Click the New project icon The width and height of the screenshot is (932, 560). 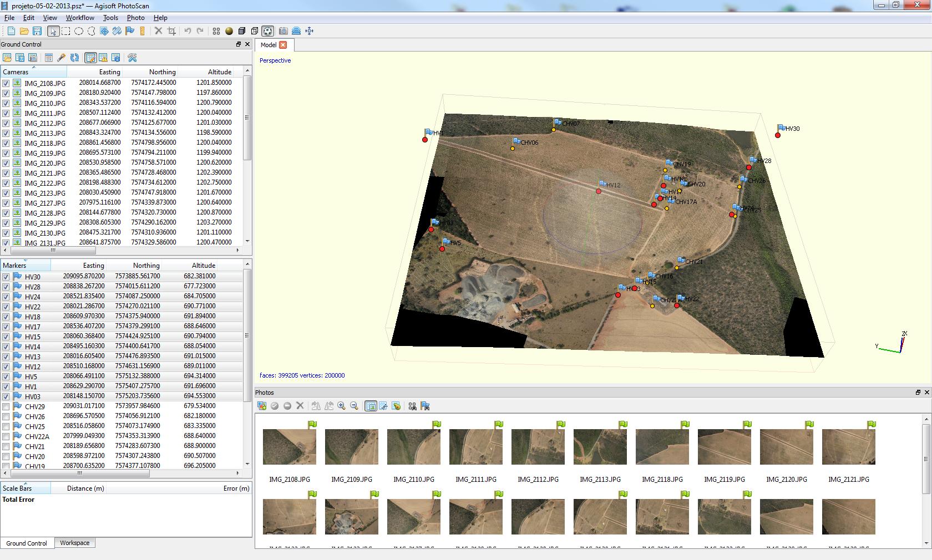tap(11, 31)
